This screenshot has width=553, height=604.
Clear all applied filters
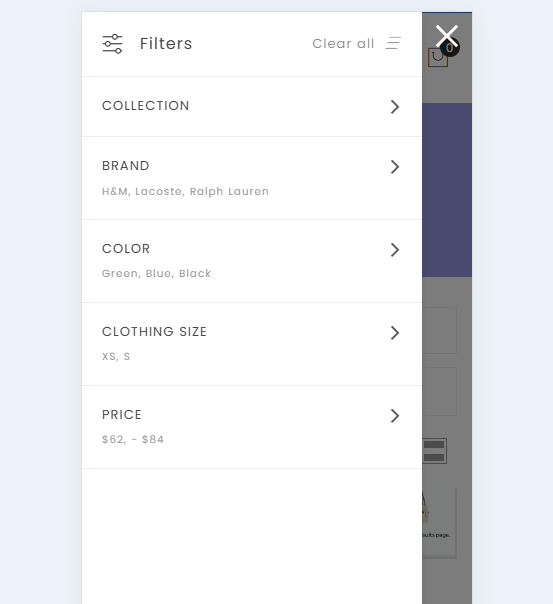pyautogui.click(x=343, y=44)
